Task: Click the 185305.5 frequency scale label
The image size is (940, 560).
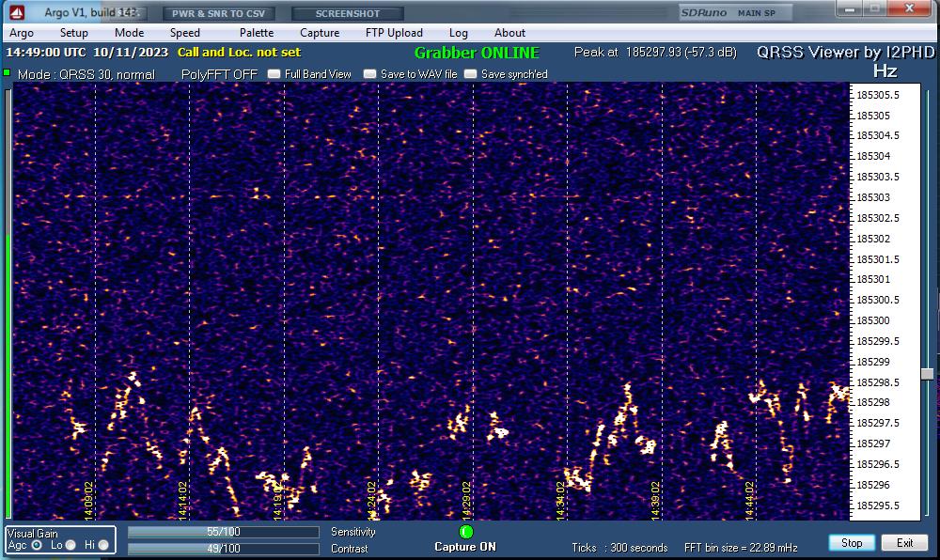Action: [x=878, y=95]
